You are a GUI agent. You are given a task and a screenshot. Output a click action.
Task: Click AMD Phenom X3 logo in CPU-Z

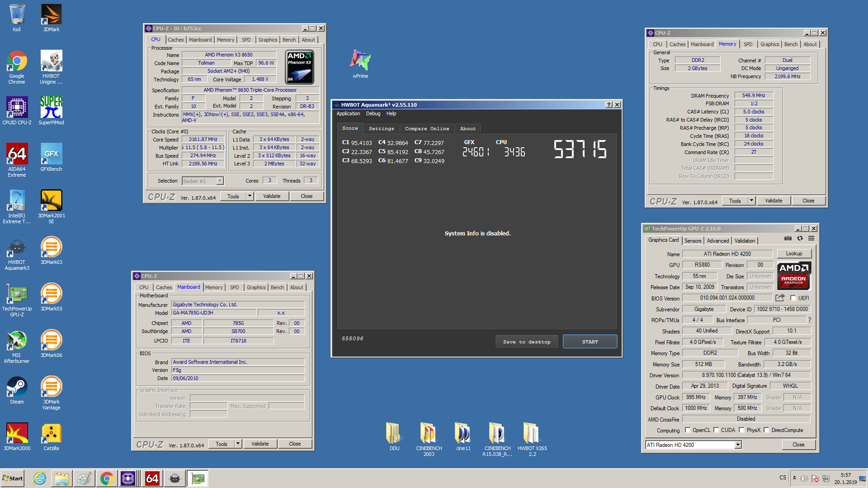pyautogui.click(x=299, y=67)
